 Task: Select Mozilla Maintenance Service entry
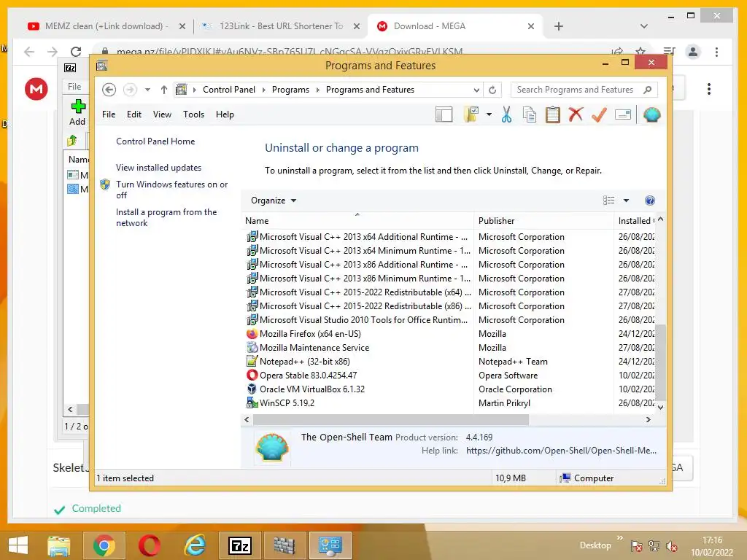click(314, 348)
